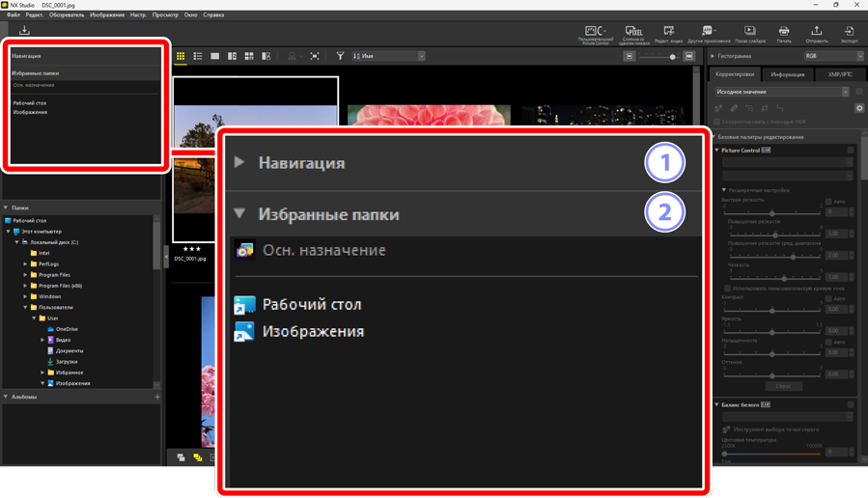Screen dimensions: 868x498
Task: Switch to thumbnail list view
Action: click(198, 57)
